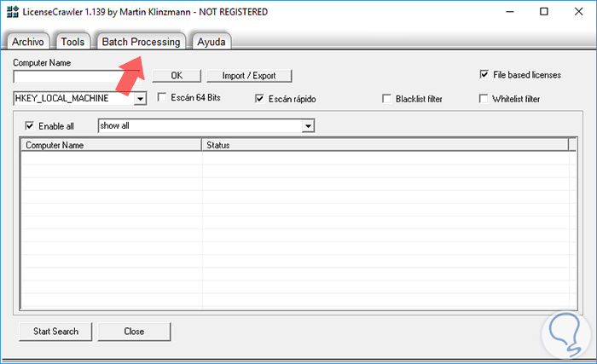The width and height of the screenshot is (597, 364).
Task: Open the show all filter dropdown
Action: click(308, 125)
